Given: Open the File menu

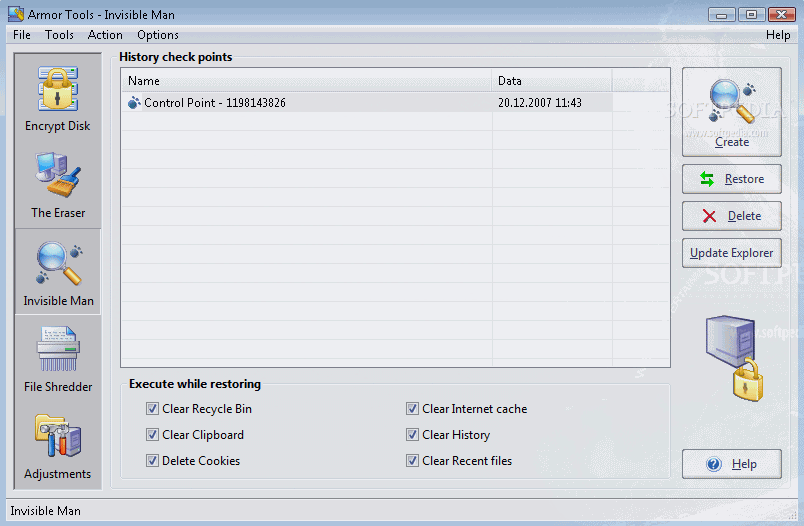Looking at the screenshot, I should pyautogui.click(x=22, y=35).
